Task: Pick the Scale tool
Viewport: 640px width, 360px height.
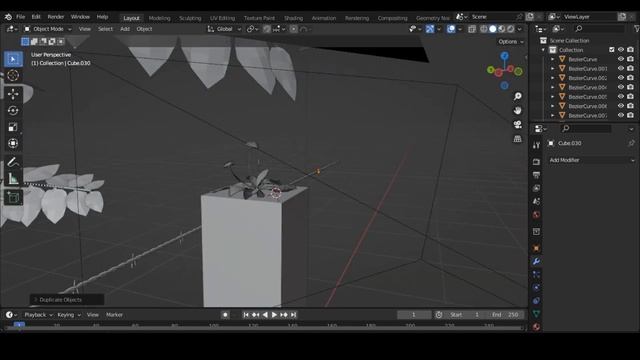Action: coord(13,127)
